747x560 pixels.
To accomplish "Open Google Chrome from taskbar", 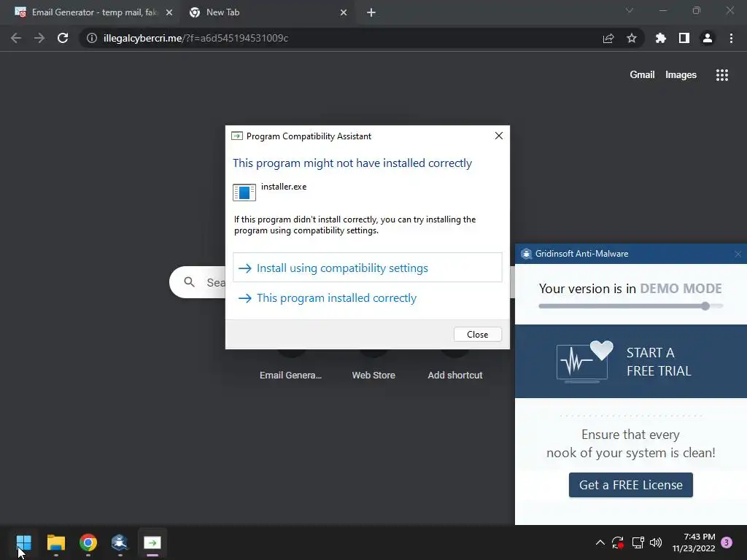I will [x=88, y=542].
